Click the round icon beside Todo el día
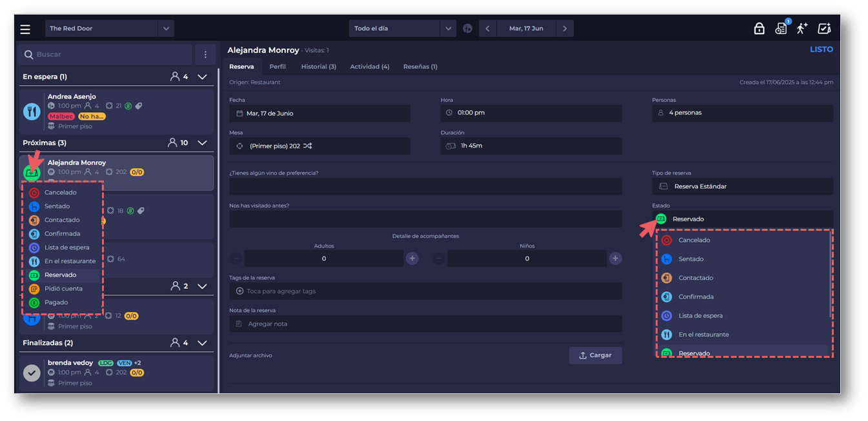Viewport: 868px width, 421px height. pyautogui.click(x=468, y=28)
